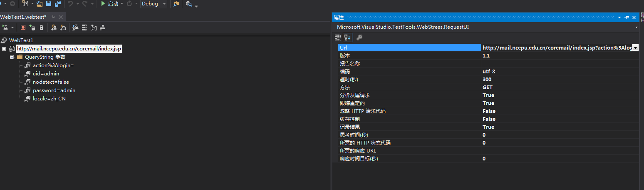644x190 pixels.
Task: Open the 属性 panel window position menu arrow
Action: [619, 17]
